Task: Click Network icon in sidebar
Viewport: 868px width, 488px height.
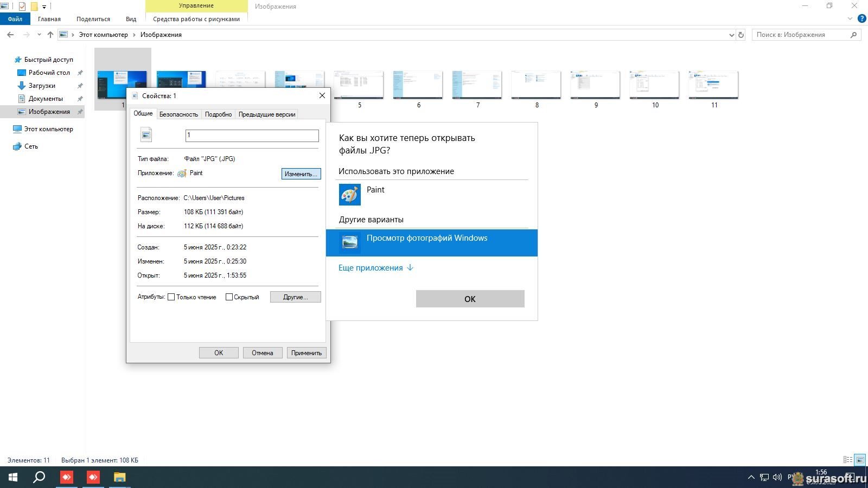Action: (17, 146)
